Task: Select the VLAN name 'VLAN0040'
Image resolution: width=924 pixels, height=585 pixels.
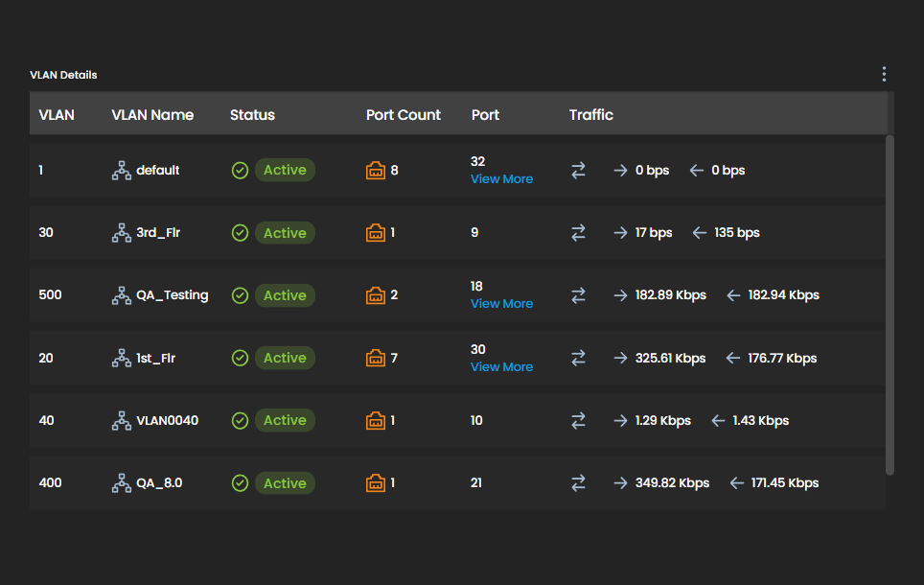Action: click(x=168, y=420)
